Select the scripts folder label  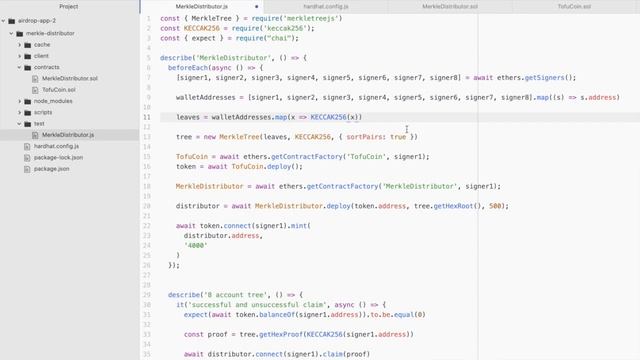pos(43,112)
